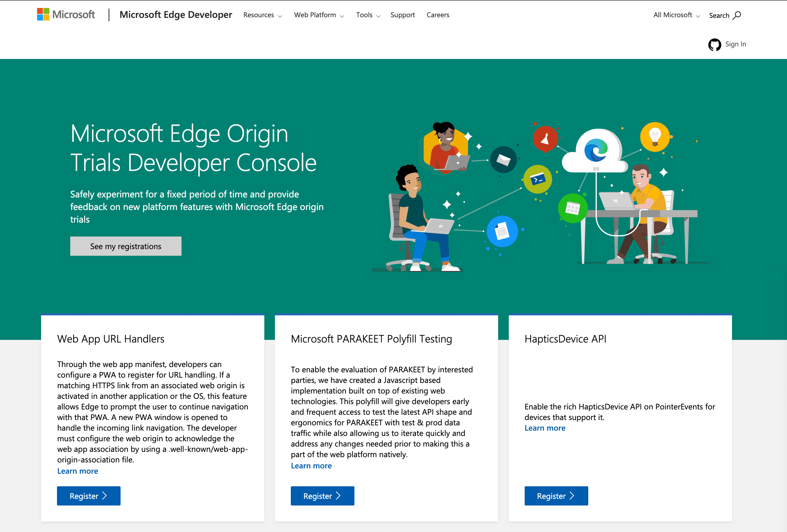Image resolution: width=787 pixels, height=532 pixels.
Task: Expand the Web Platform dropdown menu
Action: [318, 15]
